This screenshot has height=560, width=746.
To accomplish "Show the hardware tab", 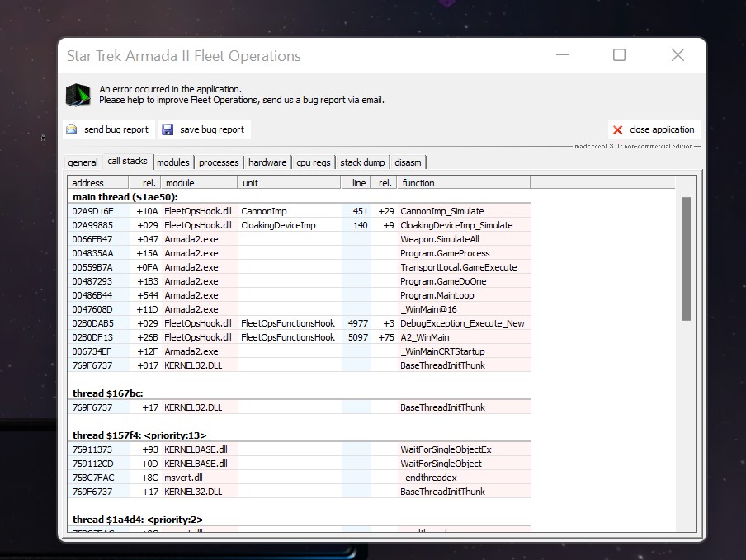I will coord(267,162).
